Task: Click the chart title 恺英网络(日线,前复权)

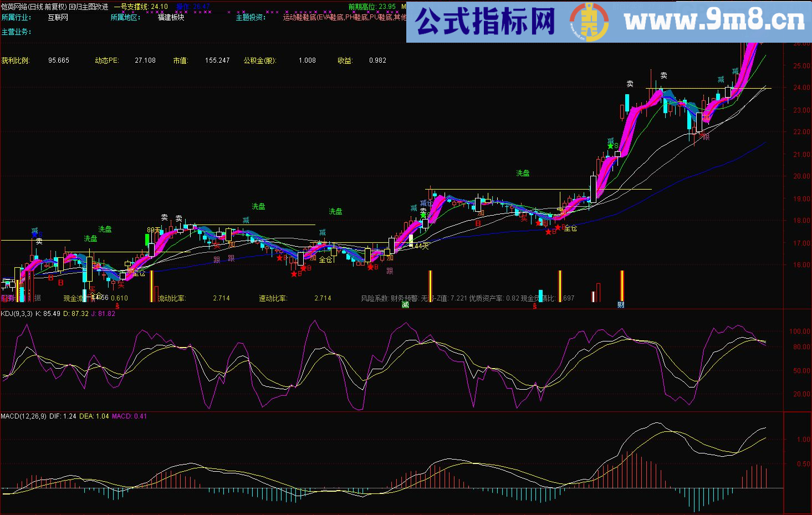Action: pos(34,7)
